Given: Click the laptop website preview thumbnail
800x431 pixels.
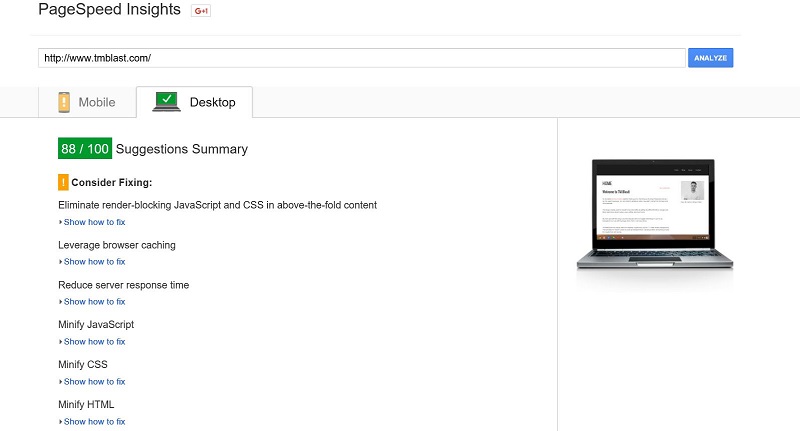Looking at the screenshot, I should tap(655, 213).
